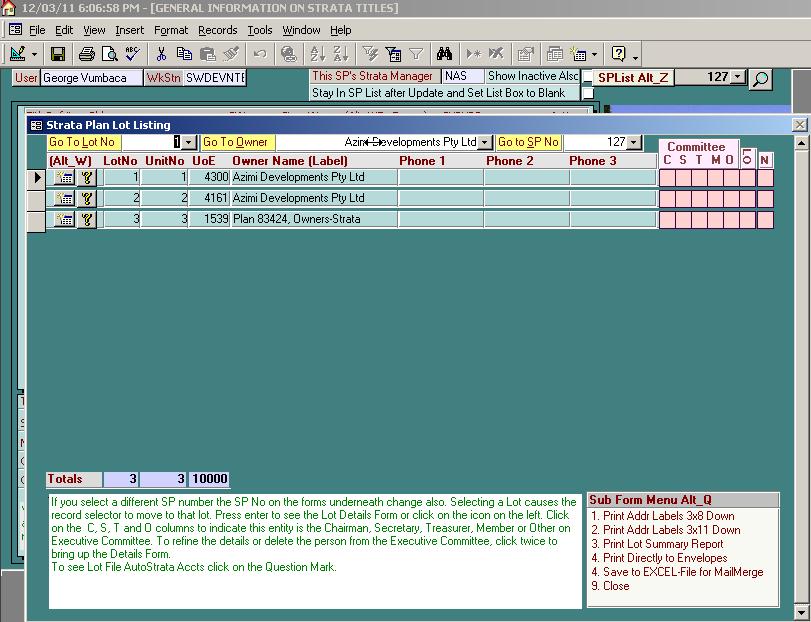Click question mark icon for Lot 3

click(87, 220)
